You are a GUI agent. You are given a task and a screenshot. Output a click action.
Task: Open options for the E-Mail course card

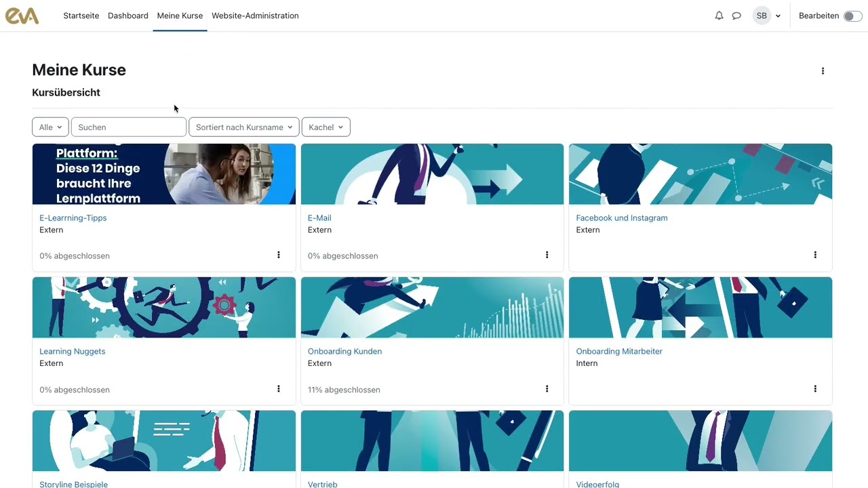(x=547, y=255)
